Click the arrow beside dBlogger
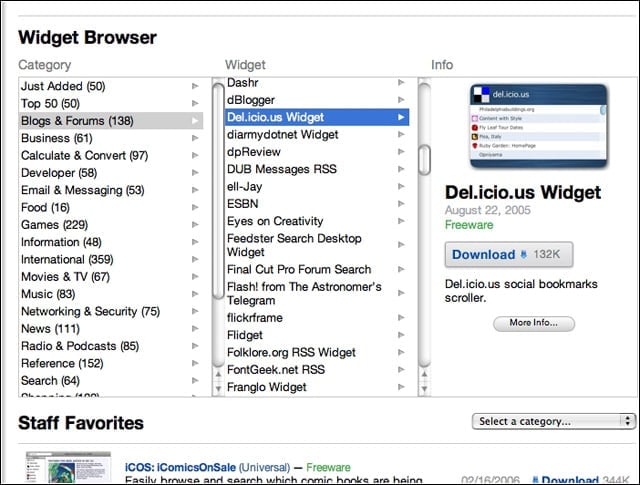 pyautogui.click(x=401, y=100)
